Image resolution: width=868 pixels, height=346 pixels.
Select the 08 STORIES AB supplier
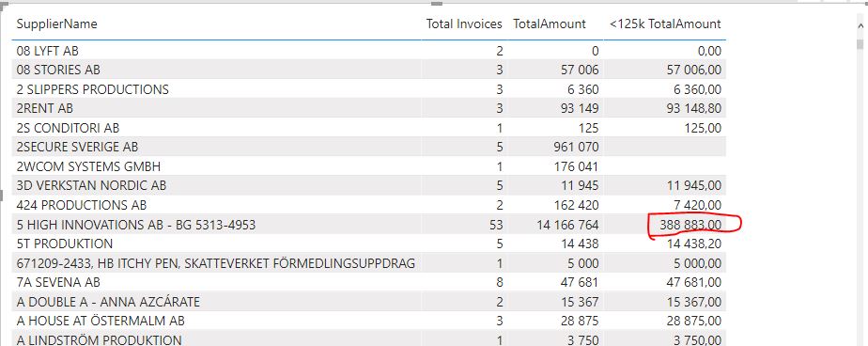[58, 70]
